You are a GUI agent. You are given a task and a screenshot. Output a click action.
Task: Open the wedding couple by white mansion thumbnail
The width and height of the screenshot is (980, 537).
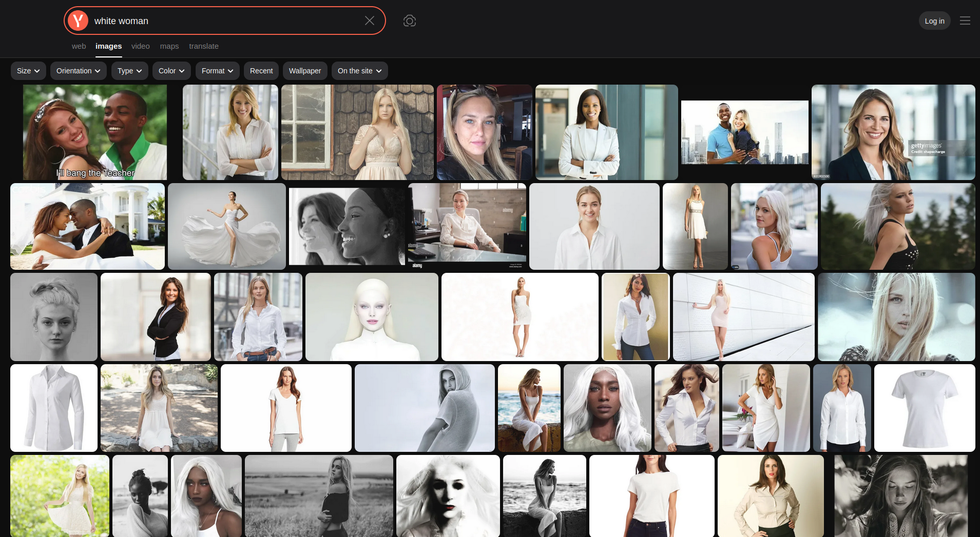(87, 226)
